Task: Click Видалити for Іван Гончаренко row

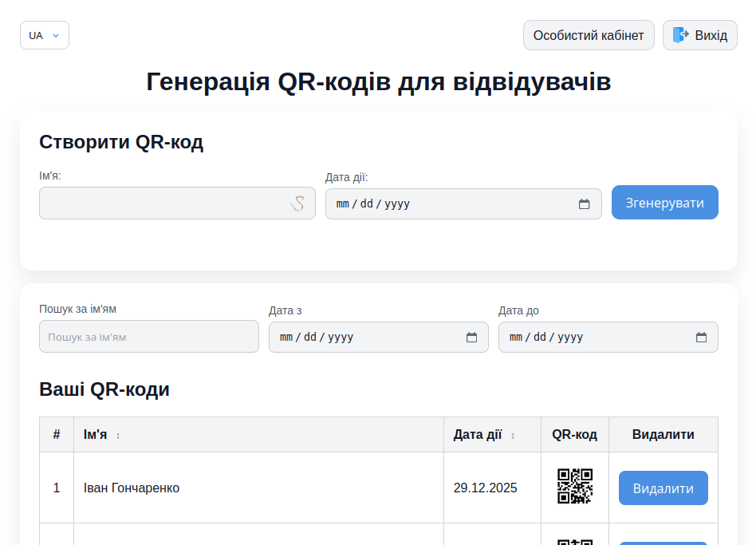Action: click(x=663, y=488)
